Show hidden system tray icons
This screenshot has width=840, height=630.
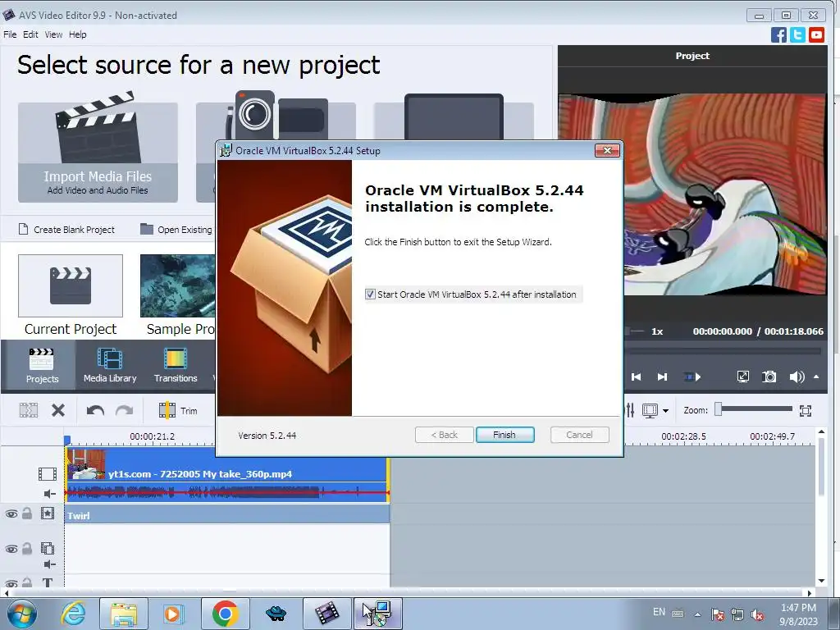click(697, 614)
